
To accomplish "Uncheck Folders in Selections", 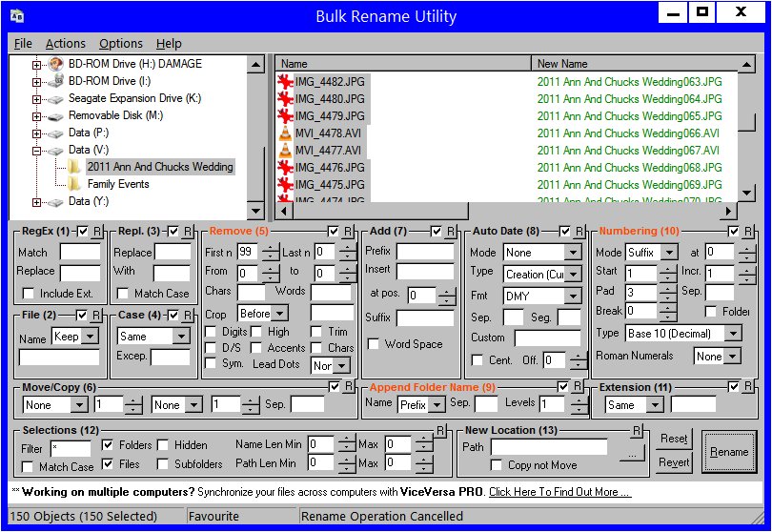I will click(x=108, y=445).
